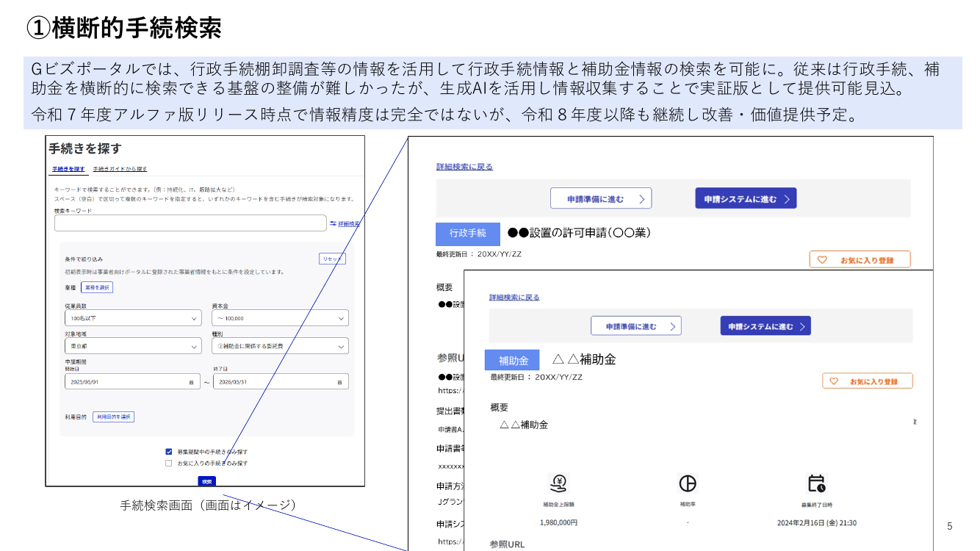Click the 業種を選択 button
The width and height of the screenshot is (980, 551).
[97, 287]
